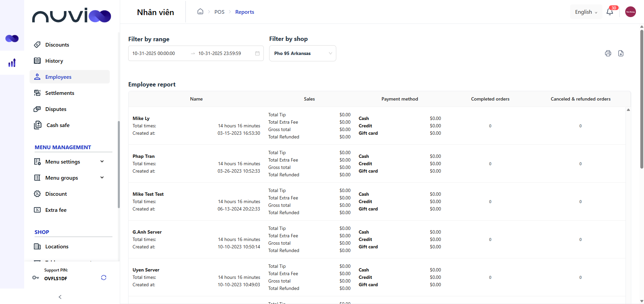
Task: Click the Reports breadcrumb link
Action: pos(244,12)
